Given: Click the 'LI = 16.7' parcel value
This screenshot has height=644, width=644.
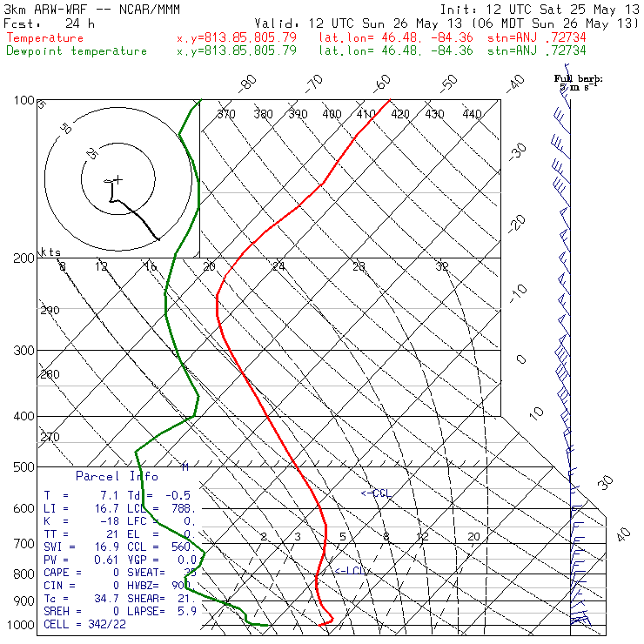Looking at the screenshot, I should coord(81,509).
